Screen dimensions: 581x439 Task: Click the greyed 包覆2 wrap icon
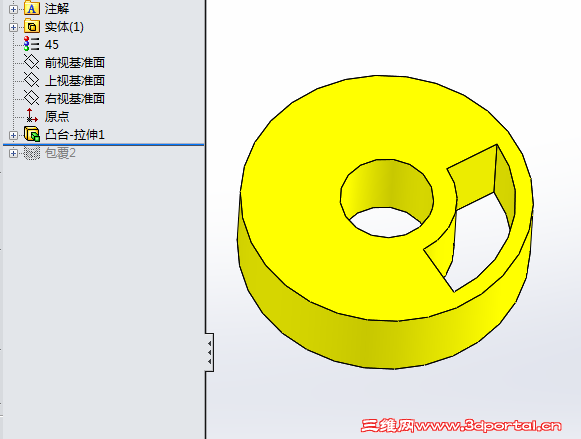(x=32, y=152)
